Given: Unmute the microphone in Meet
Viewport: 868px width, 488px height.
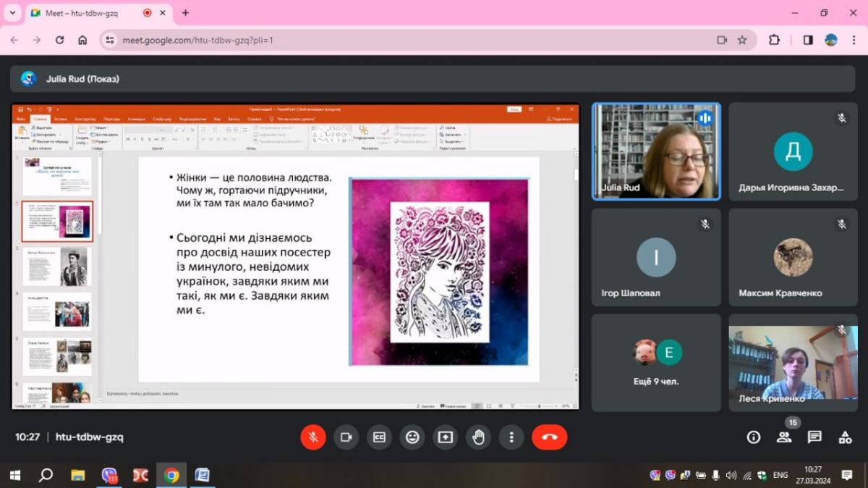Looking at the screenshot, I should tap(313, 437).
